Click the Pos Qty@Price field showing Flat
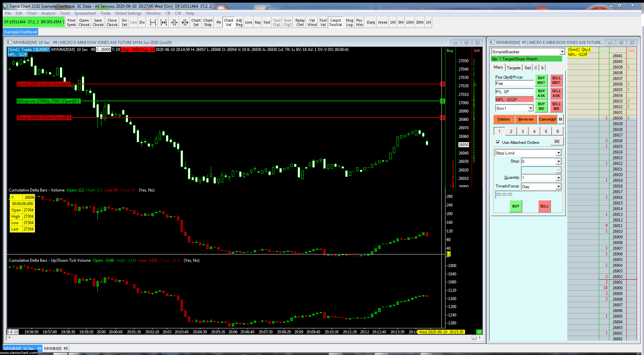Viewport: 644px width, 355px height. [x=514, y=84]
